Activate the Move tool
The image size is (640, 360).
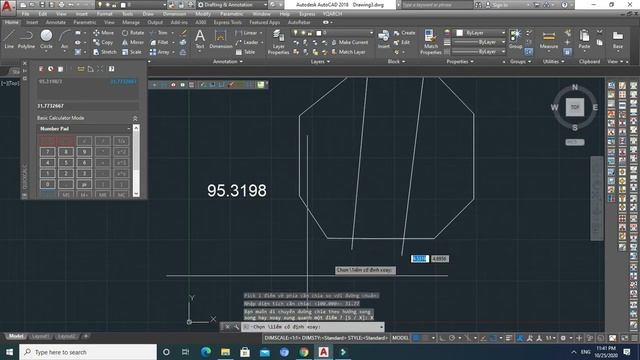coord(103,33)
